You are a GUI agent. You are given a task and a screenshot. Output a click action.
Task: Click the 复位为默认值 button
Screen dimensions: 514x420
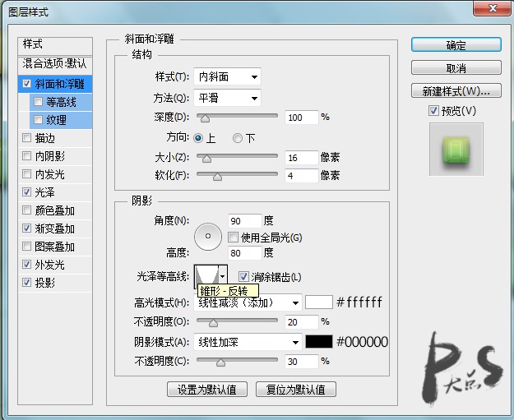coord(296,390)
